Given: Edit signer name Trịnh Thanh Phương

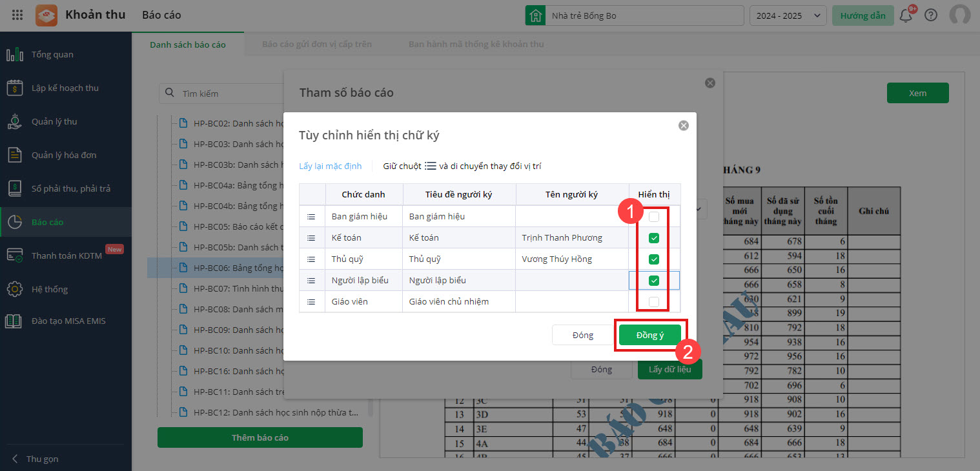Looking at the screenshot, I should click(x=573, y=238).
